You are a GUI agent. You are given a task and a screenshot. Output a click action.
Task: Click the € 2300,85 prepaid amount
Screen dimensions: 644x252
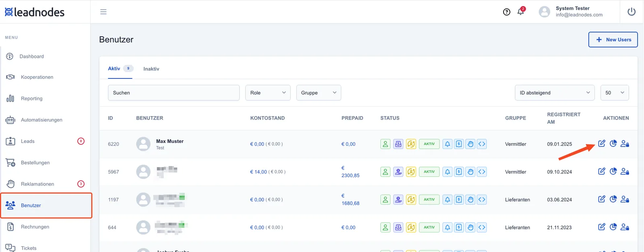click(x=350, y=171)
